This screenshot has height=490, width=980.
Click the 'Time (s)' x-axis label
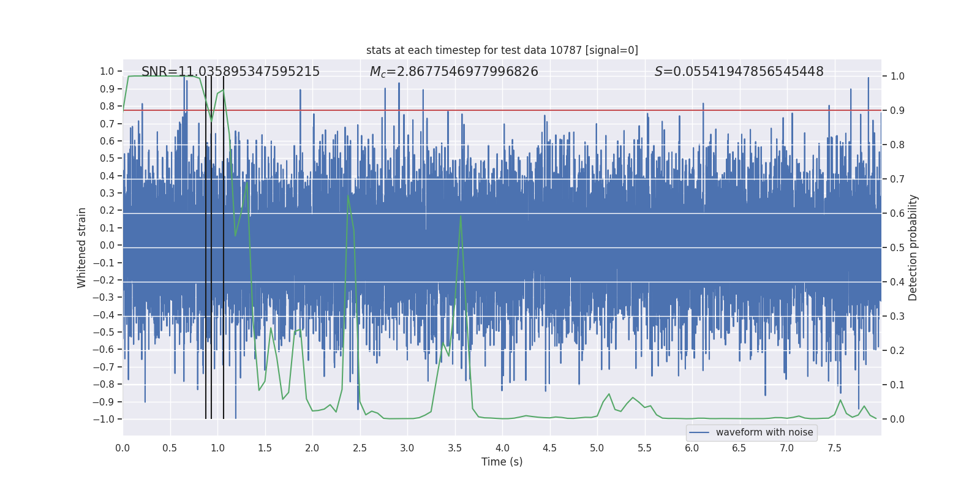(x=502, y=462)
